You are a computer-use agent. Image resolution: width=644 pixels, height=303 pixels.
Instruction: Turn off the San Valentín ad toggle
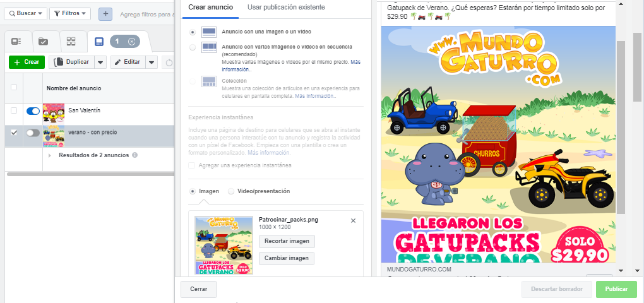(33, 111)
